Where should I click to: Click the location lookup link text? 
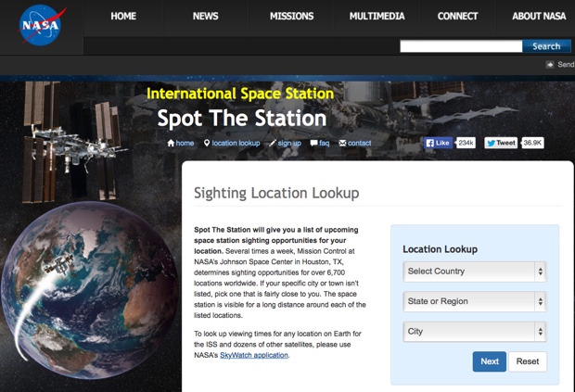point(236,143)
